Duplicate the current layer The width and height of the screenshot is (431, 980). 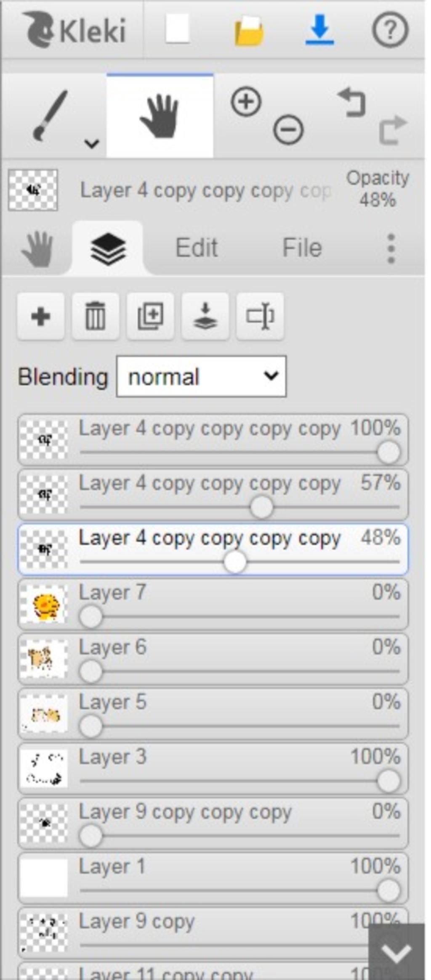click(150, 316)
